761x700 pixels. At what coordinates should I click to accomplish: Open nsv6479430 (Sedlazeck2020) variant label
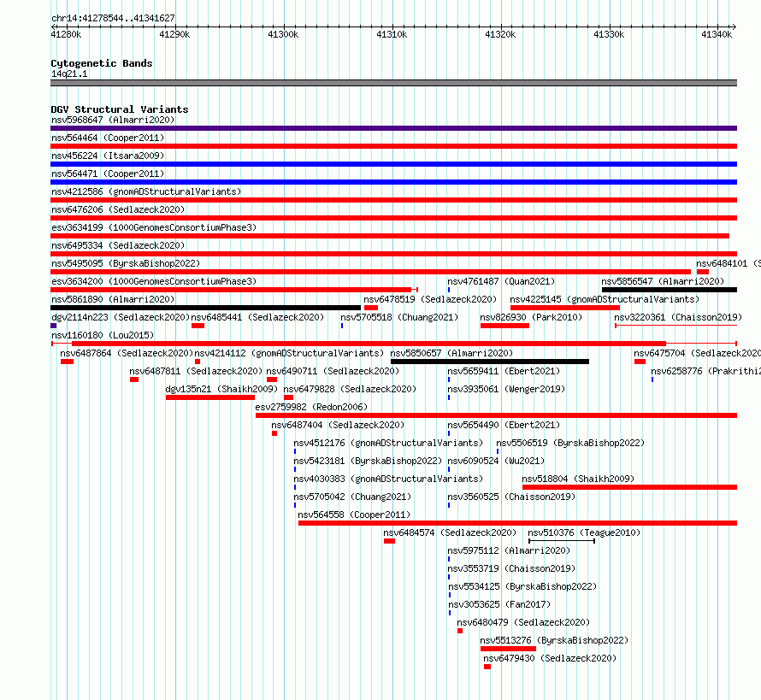[x=550, y=658]
